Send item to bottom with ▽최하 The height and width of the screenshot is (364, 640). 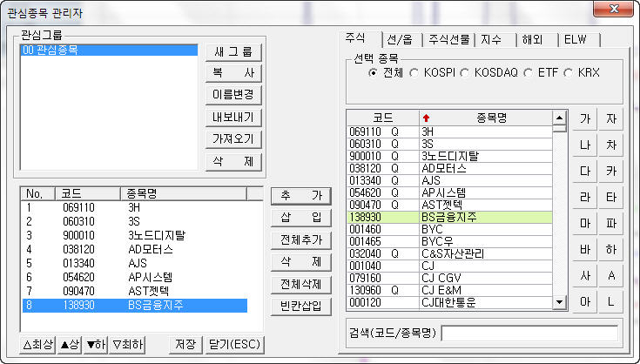(127, 343)
